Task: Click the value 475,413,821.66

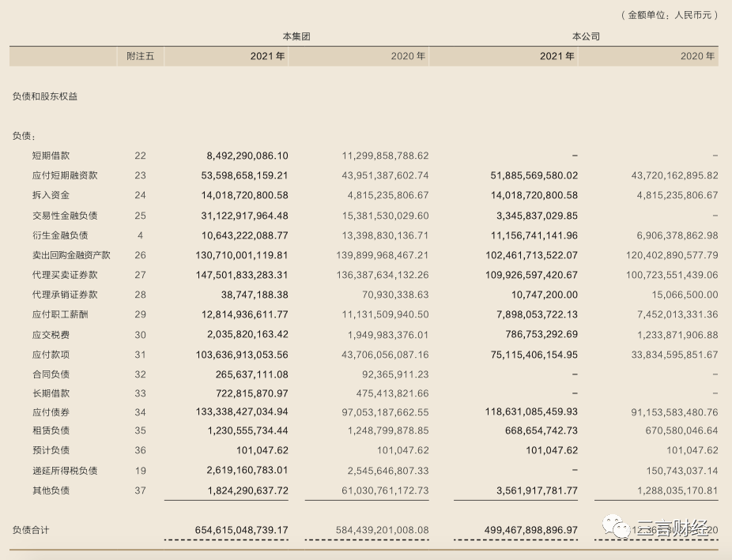Action: [x=392, y=393]
